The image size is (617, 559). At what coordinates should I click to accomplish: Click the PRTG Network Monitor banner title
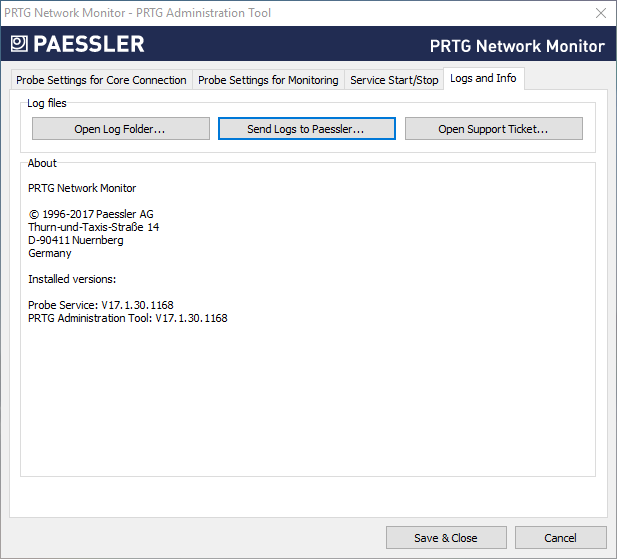[516, 46]
